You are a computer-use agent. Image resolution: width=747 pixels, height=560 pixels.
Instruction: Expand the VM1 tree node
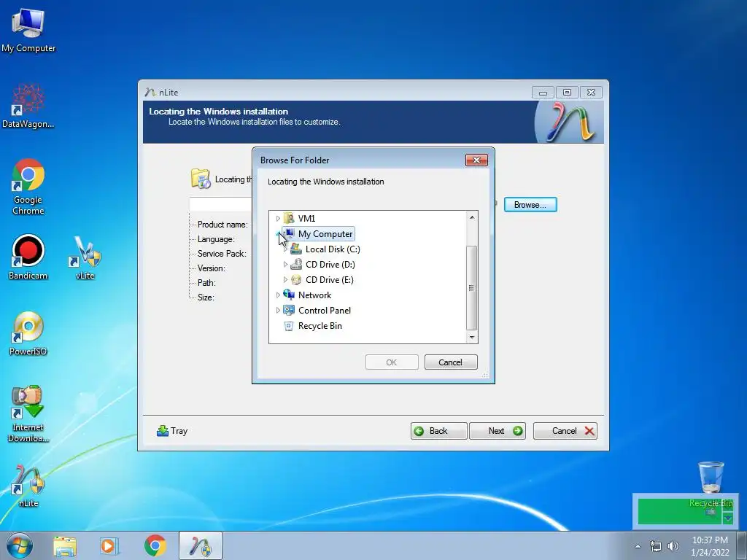pos(278,219)
